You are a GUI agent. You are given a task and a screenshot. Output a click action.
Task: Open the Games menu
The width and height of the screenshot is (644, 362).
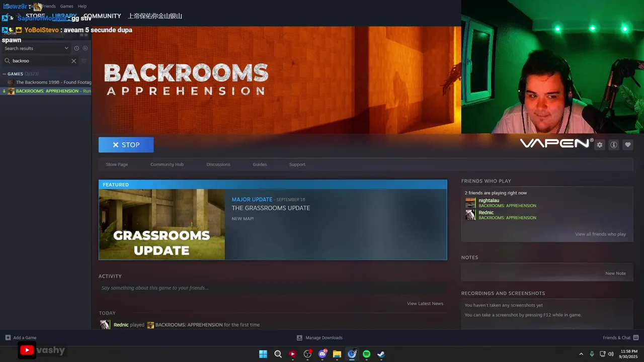point(67,6)
